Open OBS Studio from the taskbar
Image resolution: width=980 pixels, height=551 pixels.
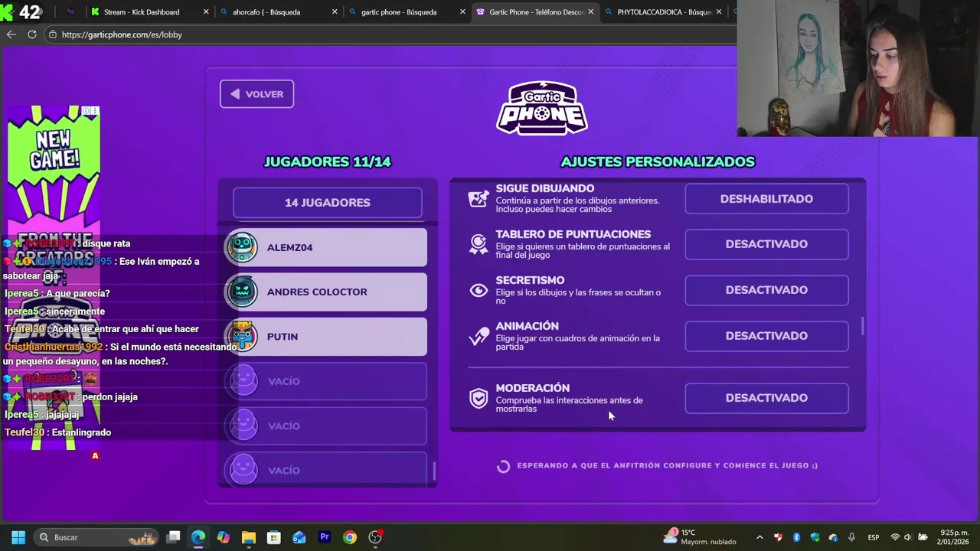click(375, 537)
